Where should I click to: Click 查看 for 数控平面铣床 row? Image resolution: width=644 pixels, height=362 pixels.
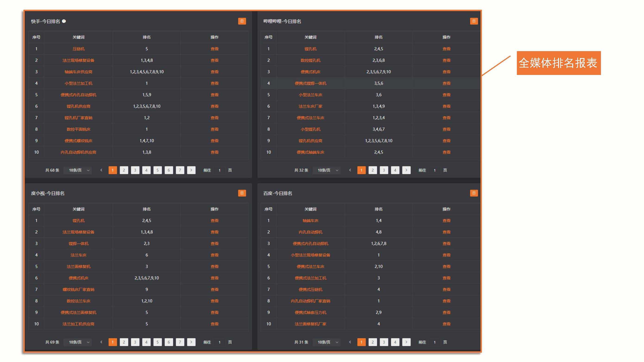point(214,129)
